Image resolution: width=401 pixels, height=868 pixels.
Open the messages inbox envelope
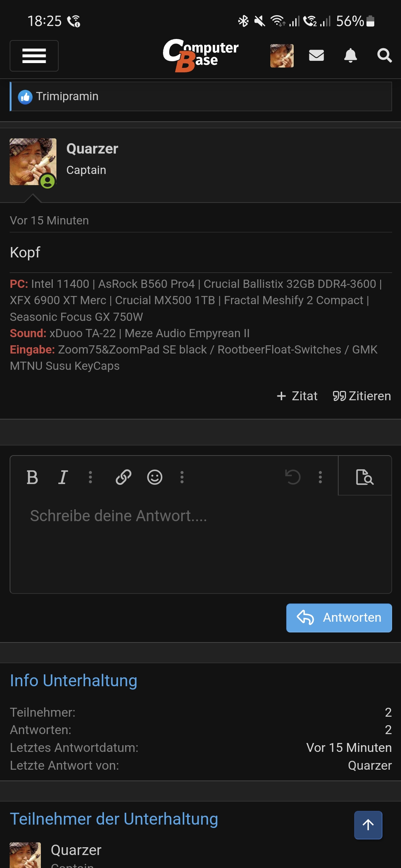click(x=316, y=56)
